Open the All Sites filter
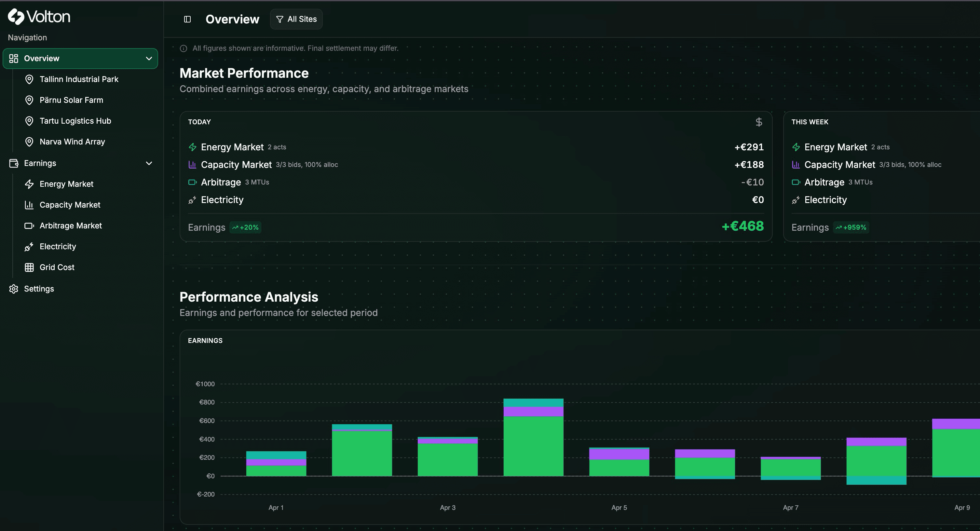The width and height of the screenshot is (980, 531). (296, 20)
